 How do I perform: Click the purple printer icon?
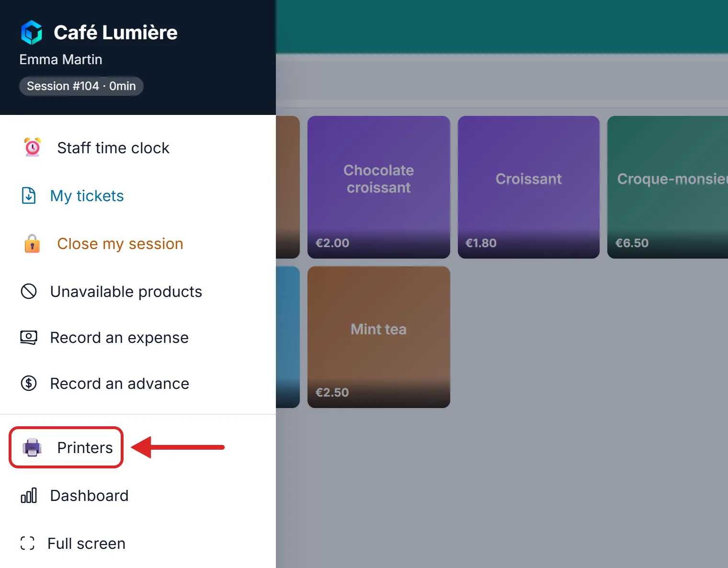(x=32, y=447)
